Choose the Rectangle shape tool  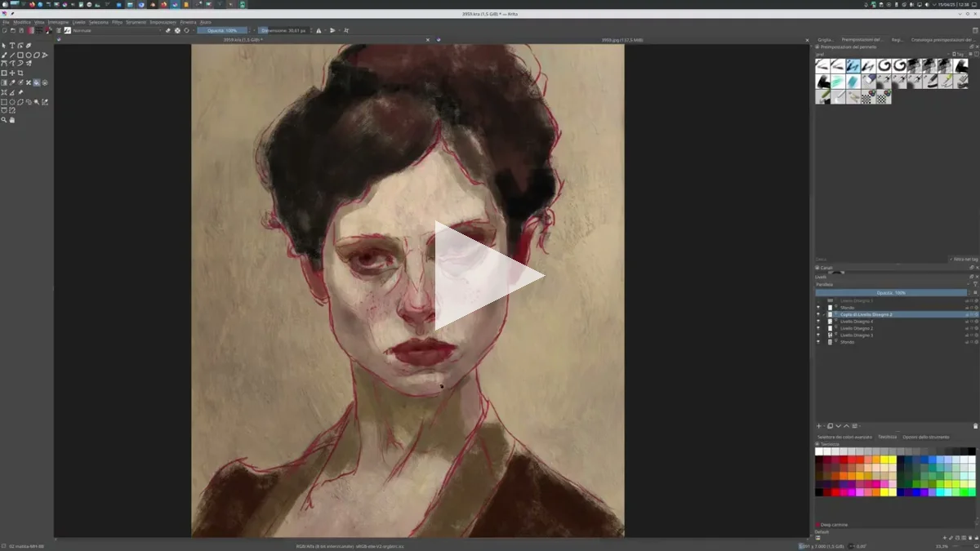pos(20,56)
